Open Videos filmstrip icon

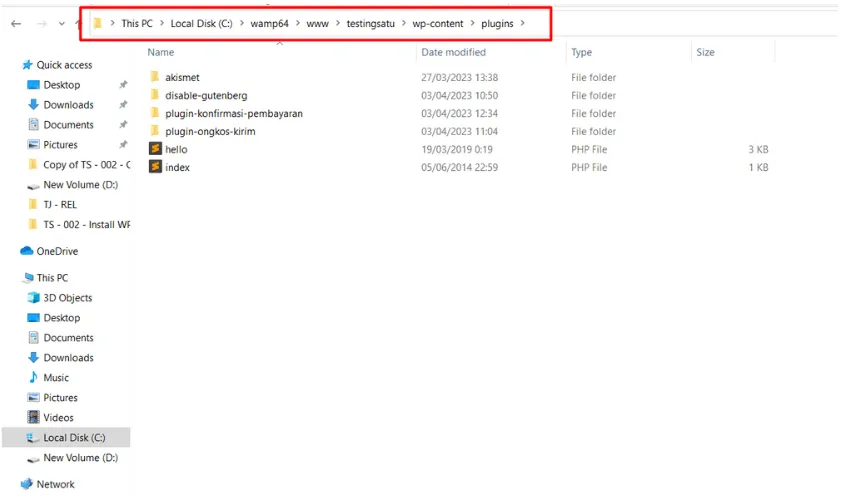click(33, 417)
